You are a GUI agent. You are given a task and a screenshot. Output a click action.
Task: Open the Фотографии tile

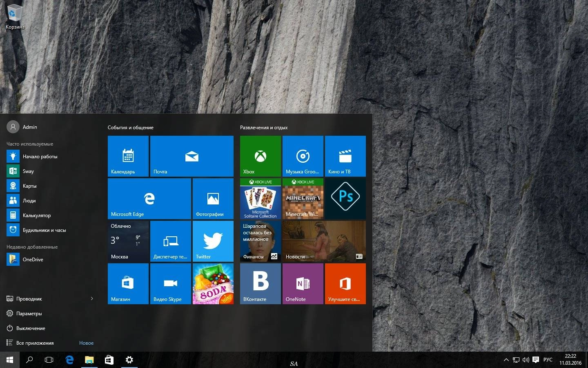[213, 199]
